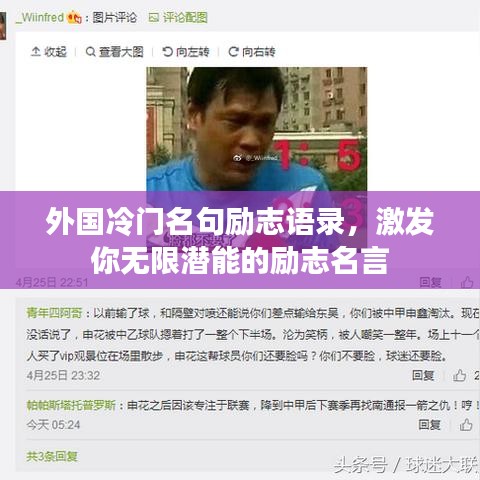Click the 4月25日 23:32 timestamp
The height and width of the screenshot is (480, 480).
[63, 375]
